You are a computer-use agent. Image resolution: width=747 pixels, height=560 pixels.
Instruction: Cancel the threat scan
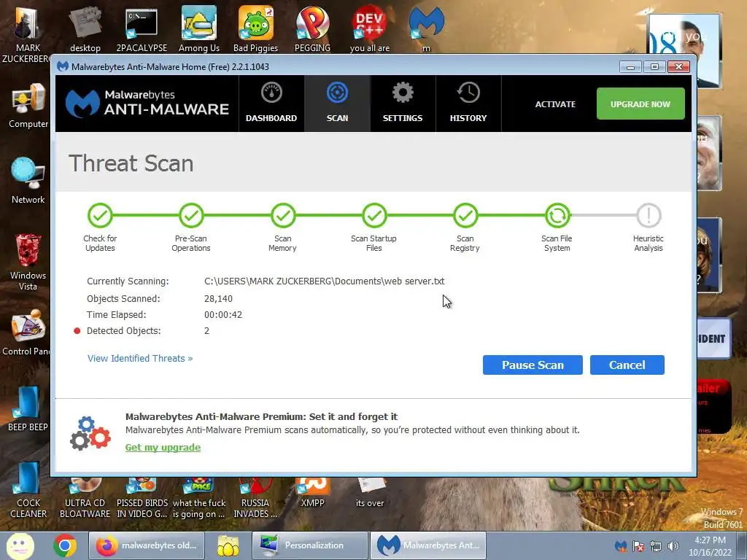(x=627, y=365)
